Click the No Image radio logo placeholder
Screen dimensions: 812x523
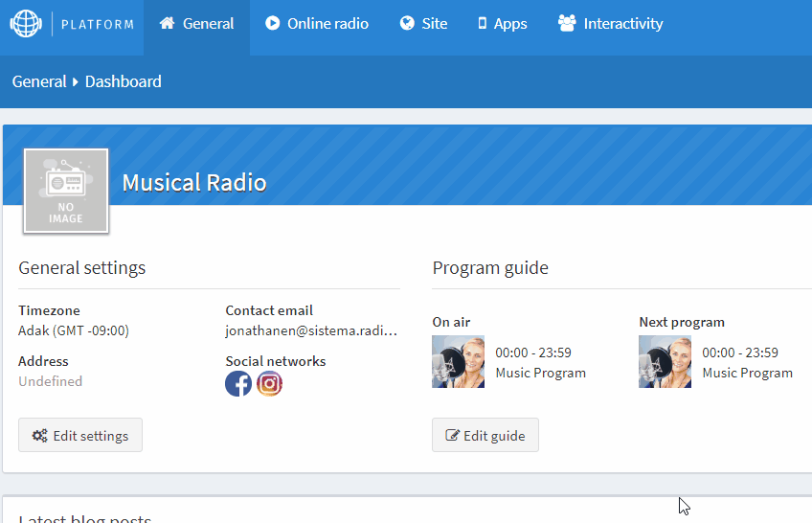point(66,191)
